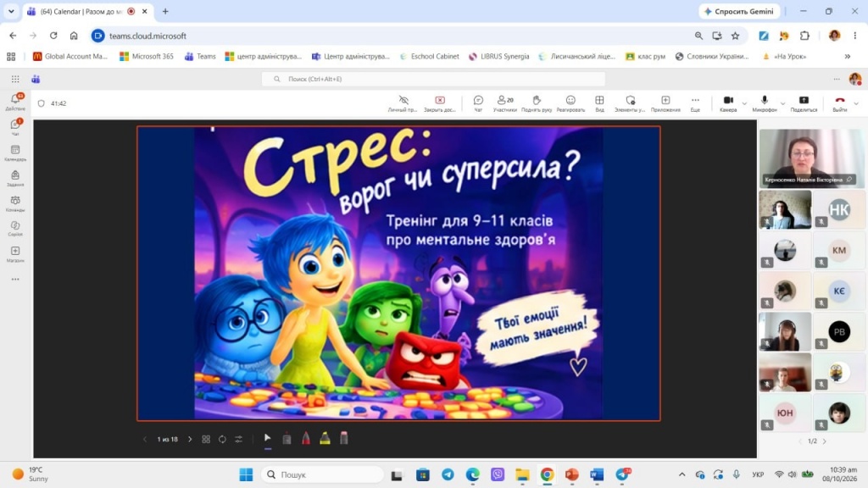Image resolution: width=868 pixels, height=488 pixels.
Task: Expand the leave options dropdown arrow
Action: click(x=856, y=103)
